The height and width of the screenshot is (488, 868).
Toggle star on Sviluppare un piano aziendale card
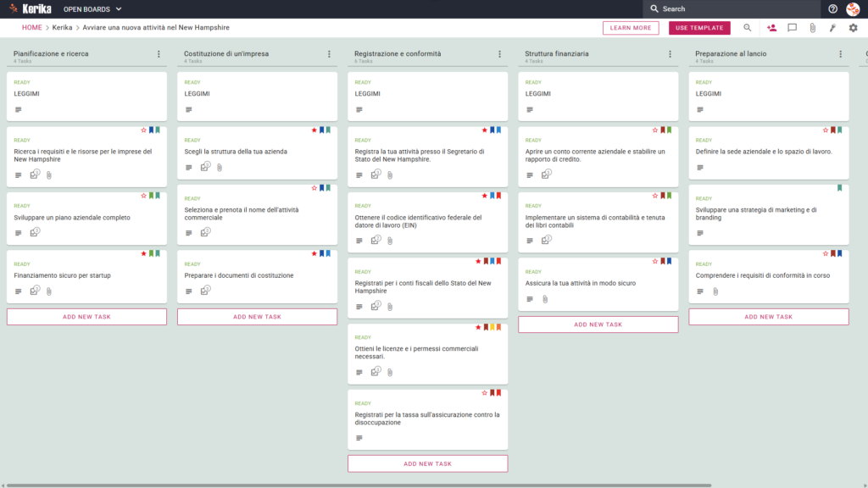coord(143,196)
